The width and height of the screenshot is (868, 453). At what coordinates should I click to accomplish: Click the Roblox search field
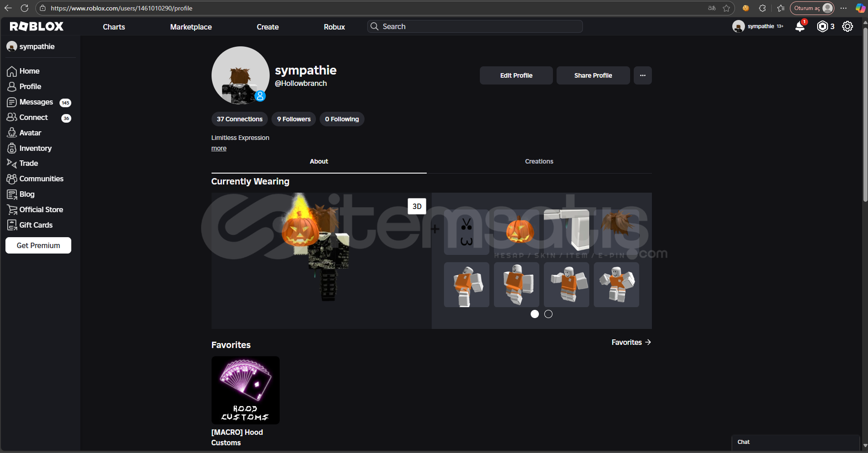[x=475, y=26]
